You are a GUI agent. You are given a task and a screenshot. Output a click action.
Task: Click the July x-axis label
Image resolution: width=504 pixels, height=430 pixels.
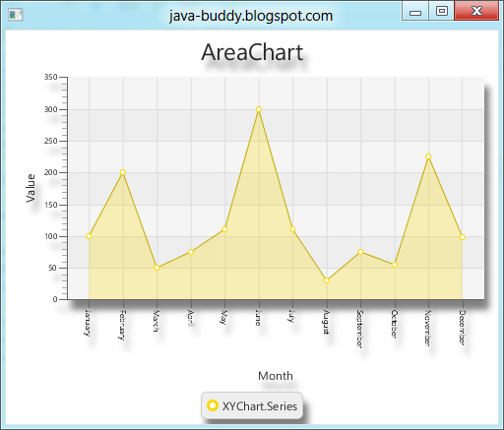tap(291, 316)
